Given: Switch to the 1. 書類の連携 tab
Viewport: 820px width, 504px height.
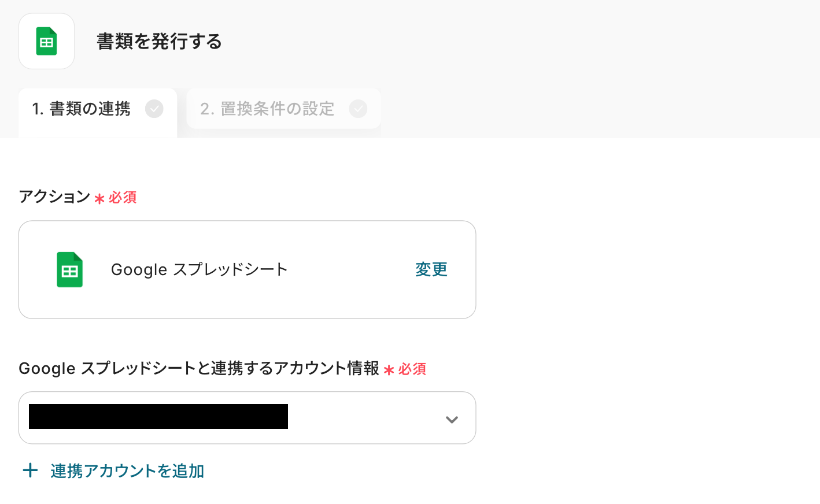Looking at the screenshot, I should click(x=82, y=109).
